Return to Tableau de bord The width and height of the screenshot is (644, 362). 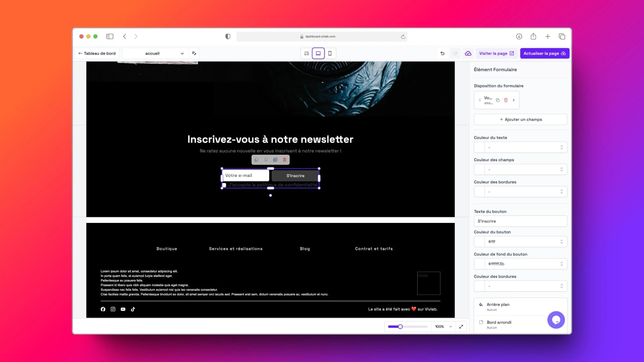coord(97,53)
